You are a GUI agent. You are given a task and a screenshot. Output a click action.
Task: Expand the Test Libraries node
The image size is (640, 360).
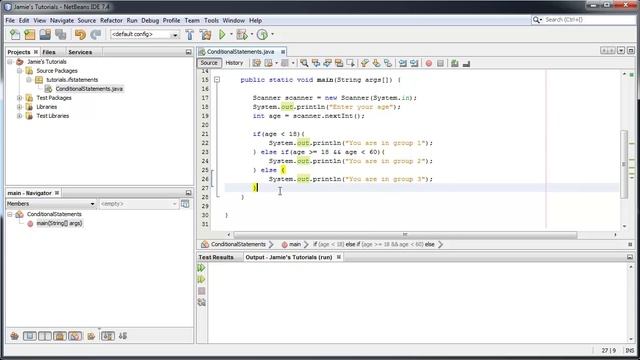(19, 116)
